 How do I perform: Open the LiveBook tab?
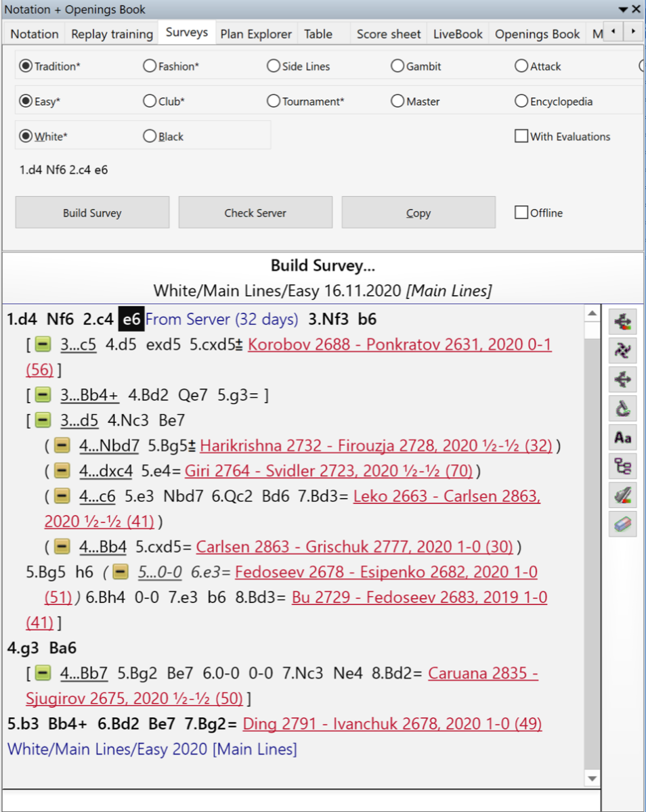[x=458, y=34]
